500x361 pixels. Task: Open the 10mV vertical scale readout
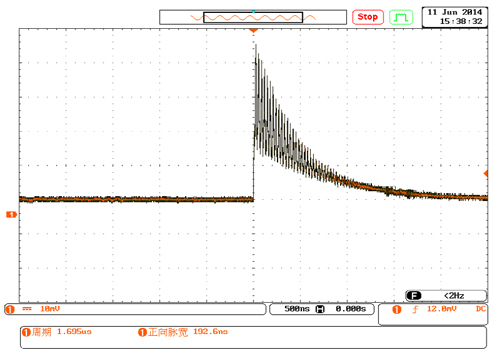[x=50, y=309]
